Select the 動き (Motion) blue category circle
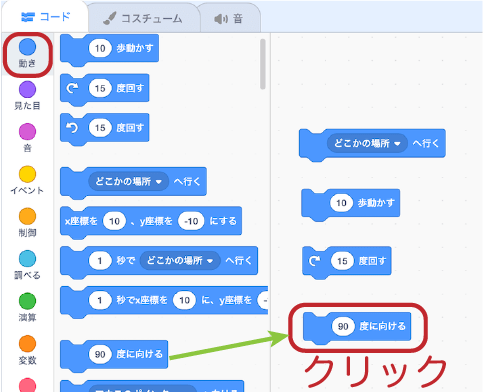The image size is (483, 392). 27,47
